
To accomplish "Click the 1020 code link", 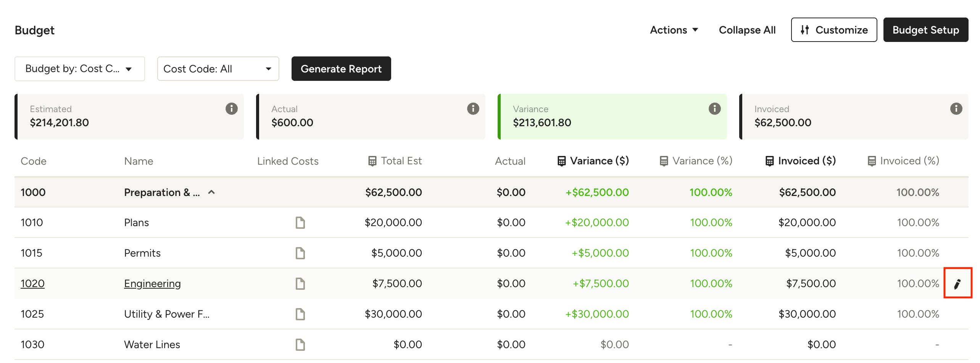I will click(32, 284).
